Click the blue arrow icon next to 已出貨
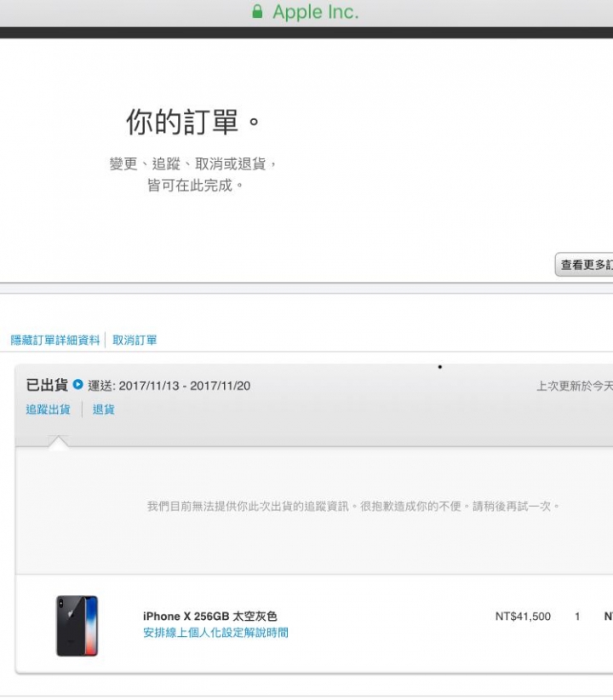 tap(77, 384)
